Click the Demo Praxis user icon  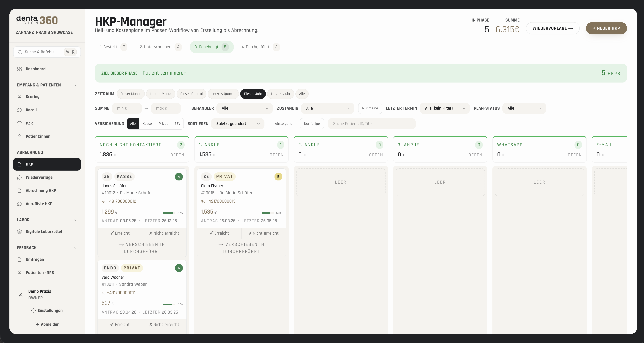pos(21,295)
